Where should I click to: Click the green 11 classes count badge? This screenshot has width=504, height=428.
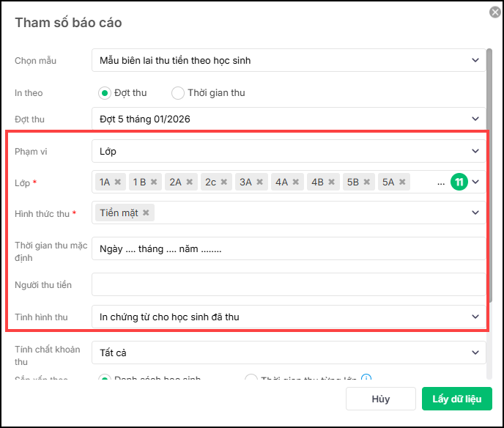tap(459, 182)
